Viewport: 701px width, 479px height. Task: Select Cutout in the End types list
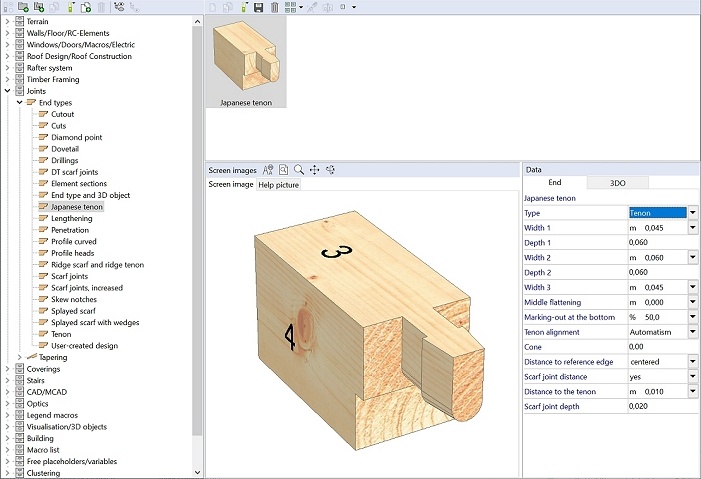coord(63,114)
